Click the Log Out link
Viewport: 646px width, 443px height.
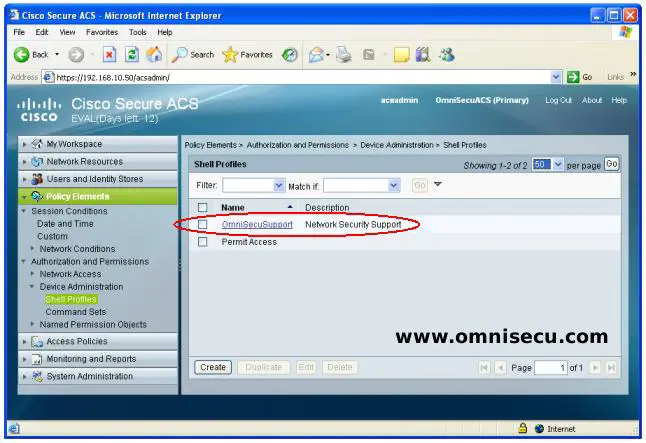click(x=558, y=100)
